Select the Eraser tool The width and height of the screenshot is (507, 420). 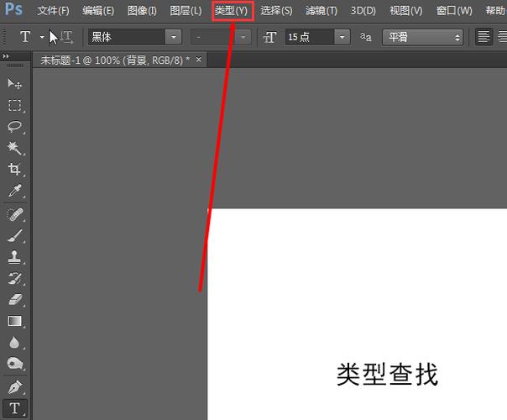[x=14, y=300]
